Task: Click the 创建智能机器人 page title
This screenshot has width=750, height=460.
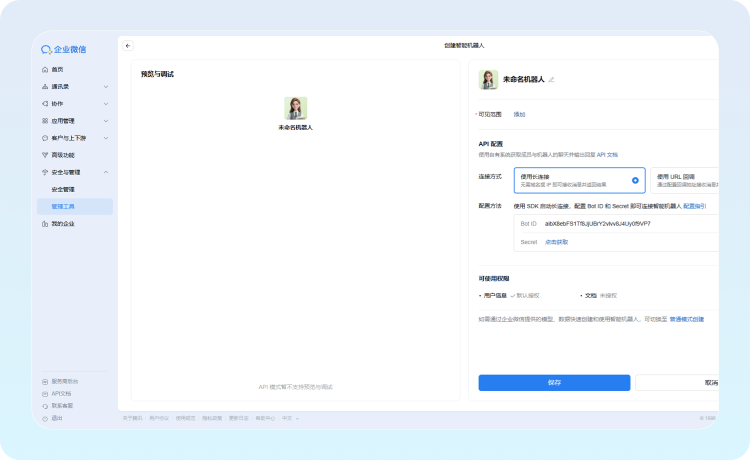Action: pos(464,45)
